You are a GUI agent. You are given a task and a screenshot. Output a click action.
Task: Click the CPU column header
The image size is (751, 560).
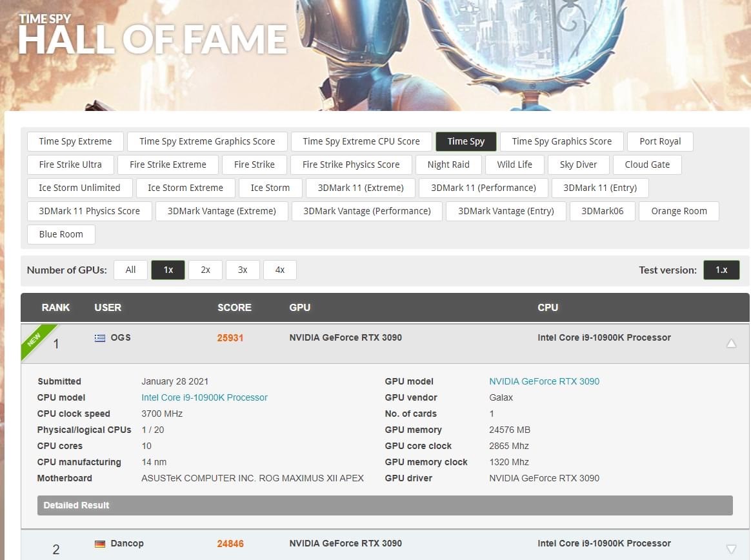(548, 308)
